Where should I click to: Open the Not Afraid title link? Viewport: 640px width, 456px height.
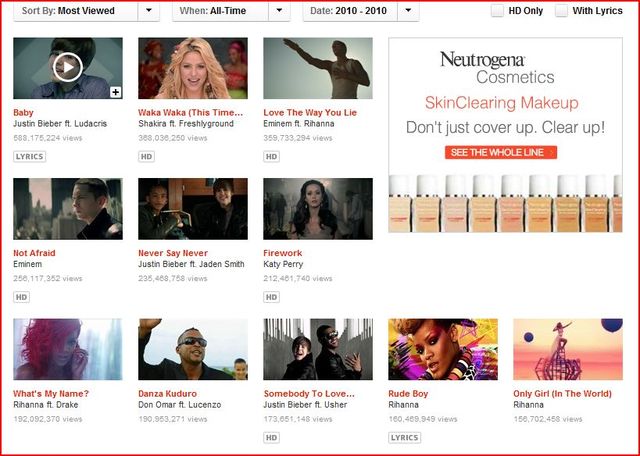(34, 253)
